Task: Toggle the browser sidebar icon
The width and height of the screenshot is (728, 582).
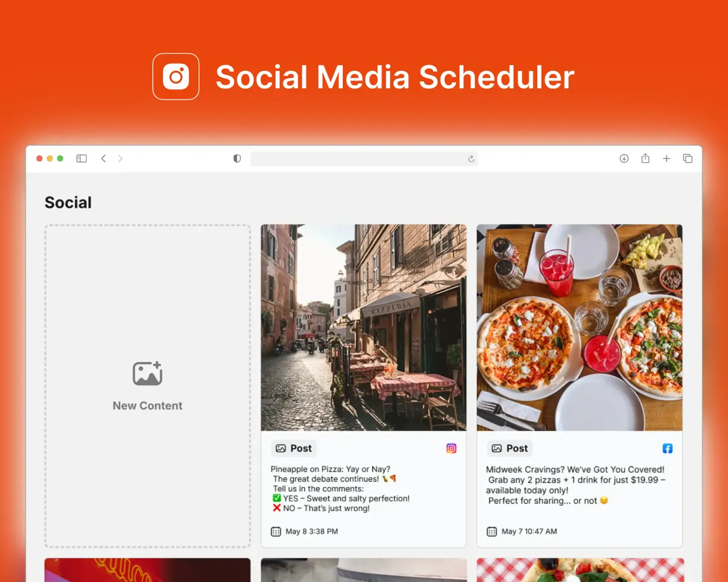Action: 82,159
